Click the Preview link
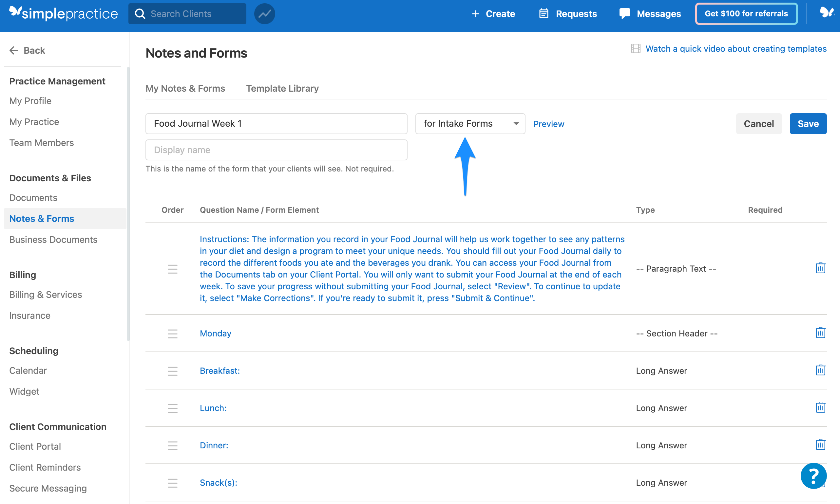Screen dimensions: 840x504 (x=548, y=124)
